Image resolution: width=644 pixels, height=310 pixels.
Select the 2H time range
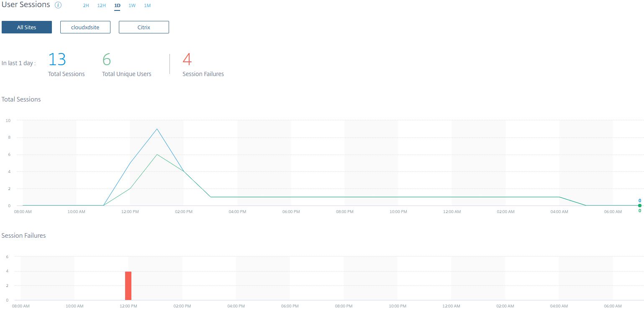[x=86, y=6]
